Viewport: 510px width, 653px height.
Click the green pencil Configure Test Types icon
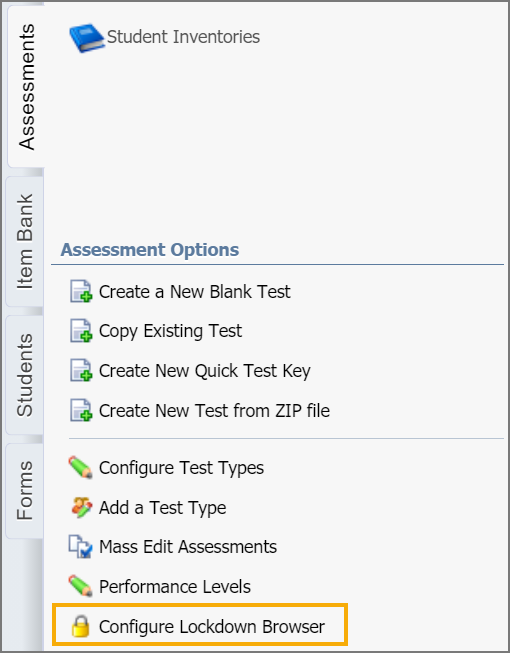tap(80, 467)
